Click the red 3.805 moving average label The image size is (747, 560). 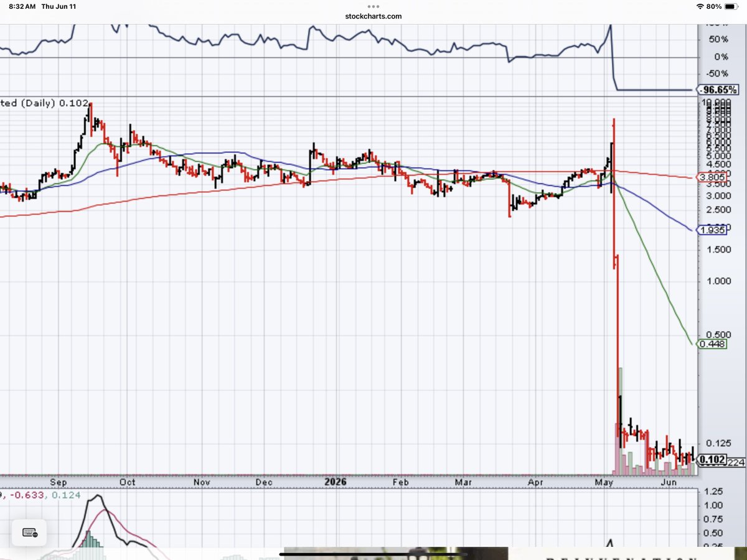pos(712,177)
